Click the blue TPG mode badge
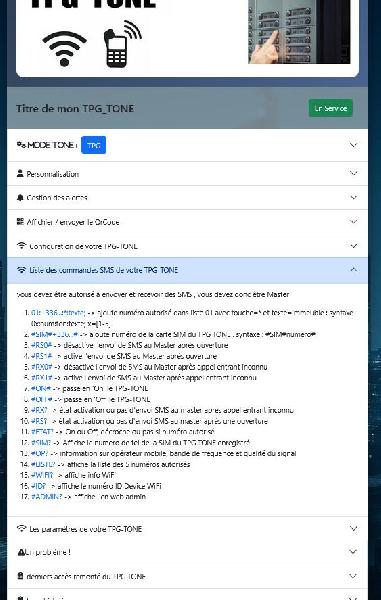The width and height of the screenshot is (381, 600). click(x=93, y=145)
